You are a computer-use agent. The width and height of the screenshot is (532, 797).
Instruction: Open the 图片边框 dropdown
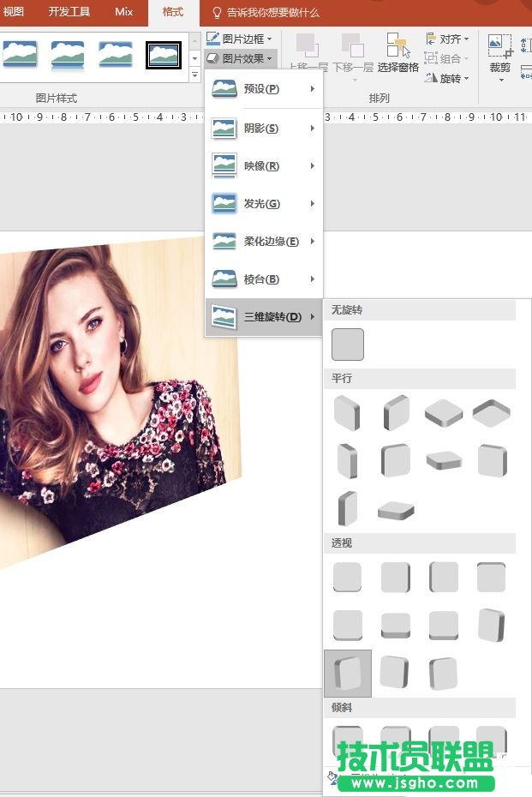(x=241, y=39)
